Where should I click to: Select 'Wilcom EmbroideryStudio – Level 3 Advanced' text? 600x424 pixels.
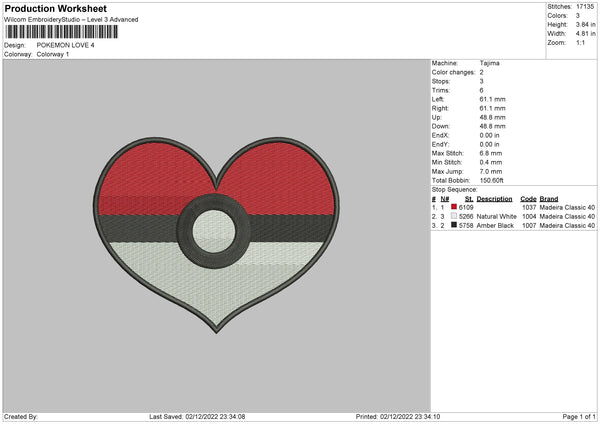(x=71, y=20)
